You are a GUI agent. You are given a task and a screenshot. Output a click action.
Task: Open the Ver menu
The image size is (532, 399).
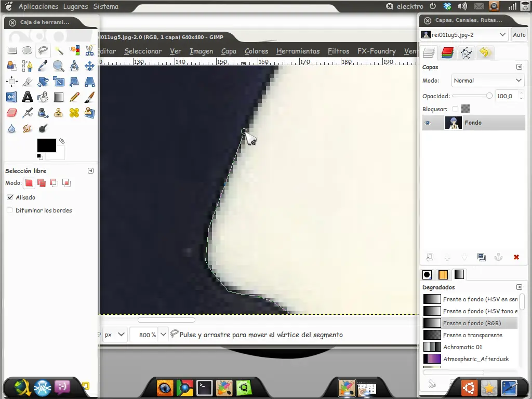click(176, 51)
